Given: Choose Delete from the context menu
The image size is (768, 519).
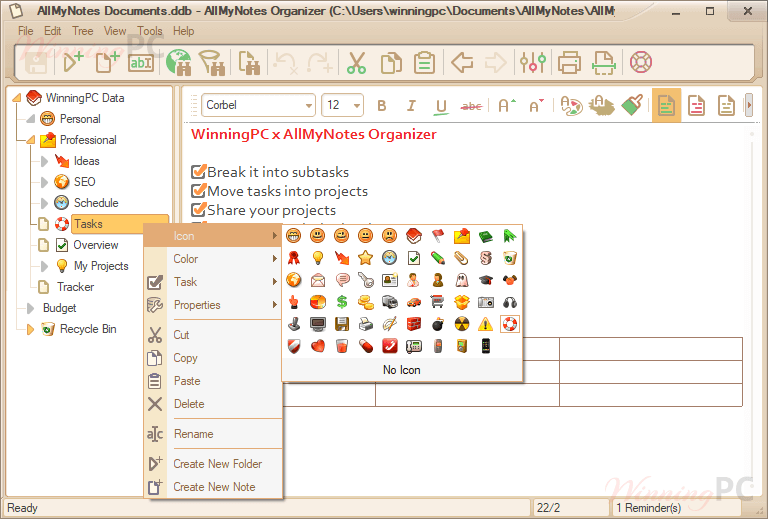Looking at the screenshot, I should [x=213, y=404].
